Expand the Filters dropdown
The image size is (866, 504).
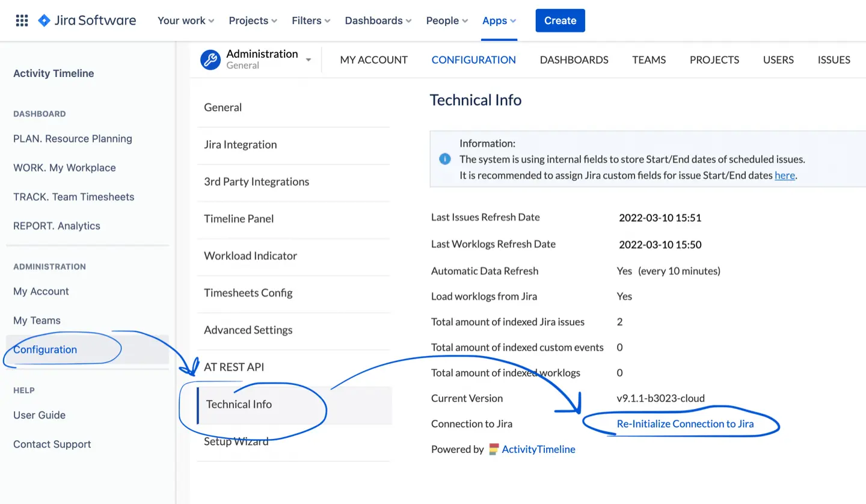point(311,20)
